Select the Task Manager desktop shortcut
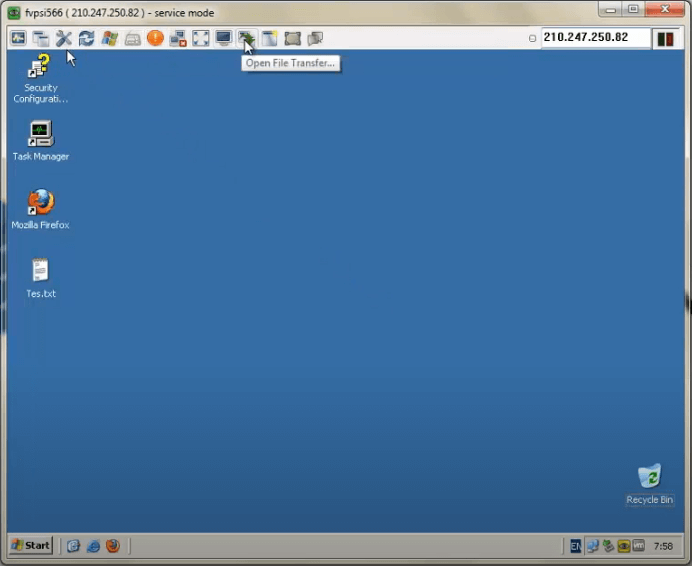692x566 pixels. point(41,141)
